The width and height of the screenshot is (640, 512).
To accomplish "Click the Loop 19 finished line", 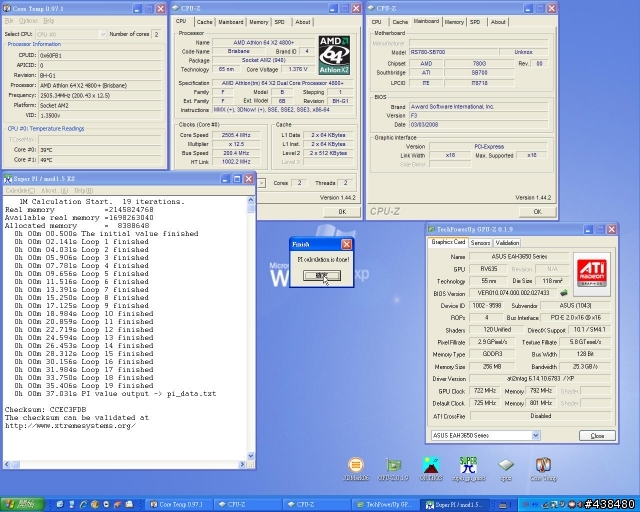I will point(84,385).
